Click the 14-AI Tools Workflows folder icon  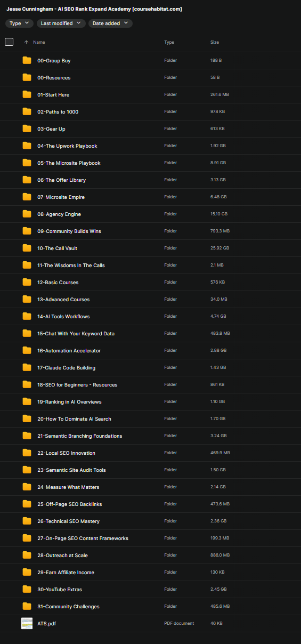point(27,317)
